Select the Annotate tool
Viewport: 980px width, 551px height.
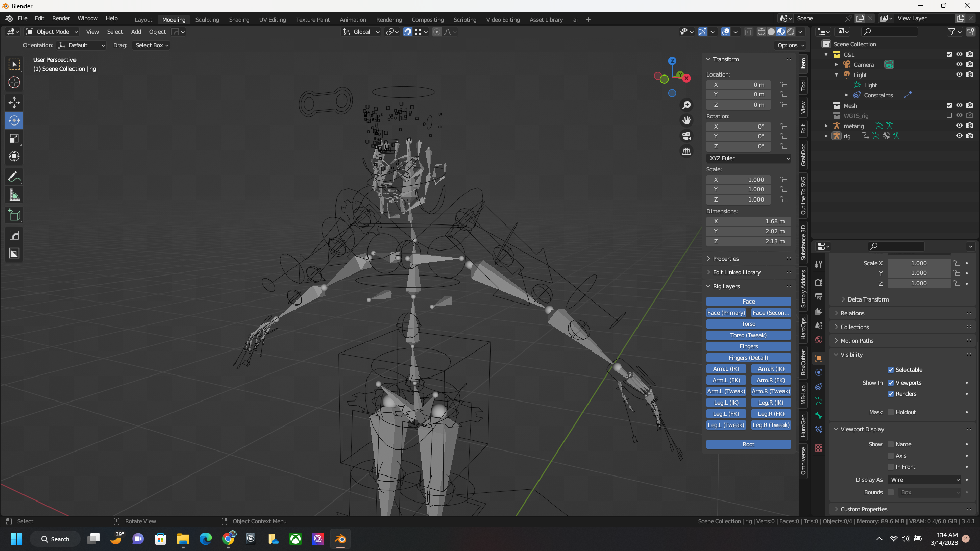(14, 177)
